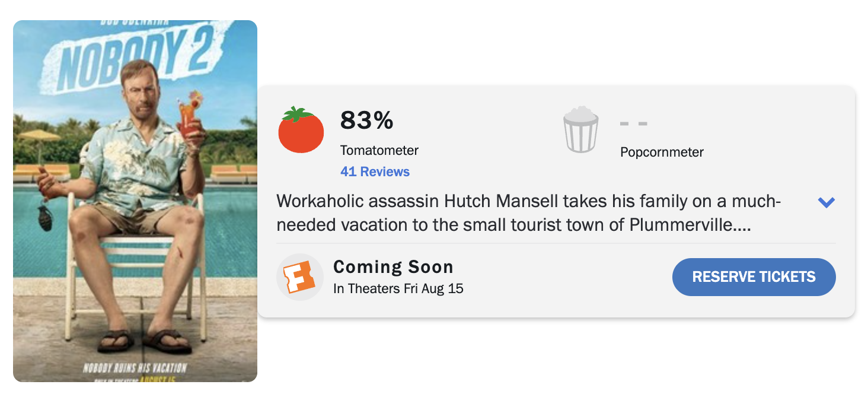Image resolution: width=868 pixels, height=394 pixels.
Task: Click the red tomato Tomatometer icon
Action: coord(301,130)
